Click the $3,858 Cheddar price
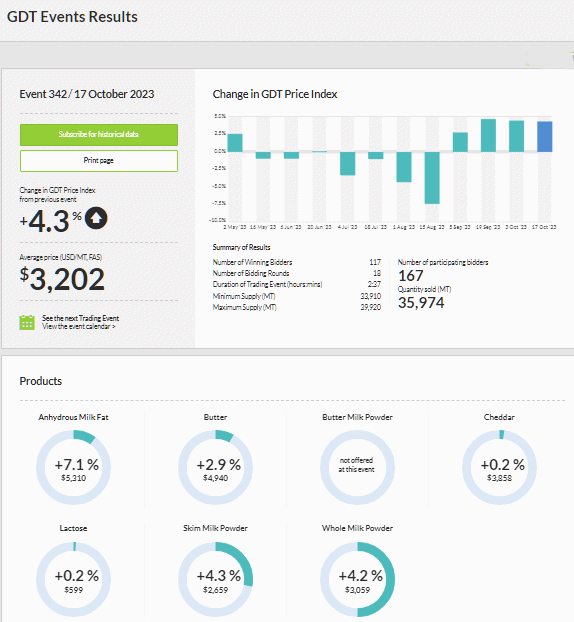This screenshot has width=574, height=622. [x=499, y=478]
